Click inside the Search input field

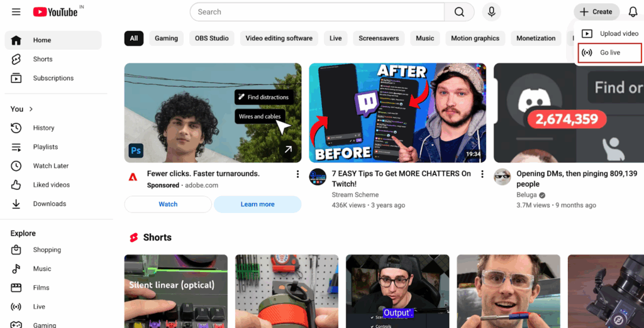[316, 12]
